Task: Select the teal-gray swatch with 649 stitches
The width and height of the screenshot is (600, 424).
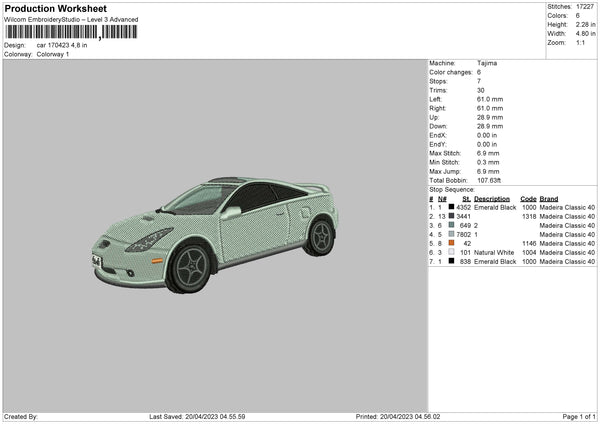Action: coord(452,225)
